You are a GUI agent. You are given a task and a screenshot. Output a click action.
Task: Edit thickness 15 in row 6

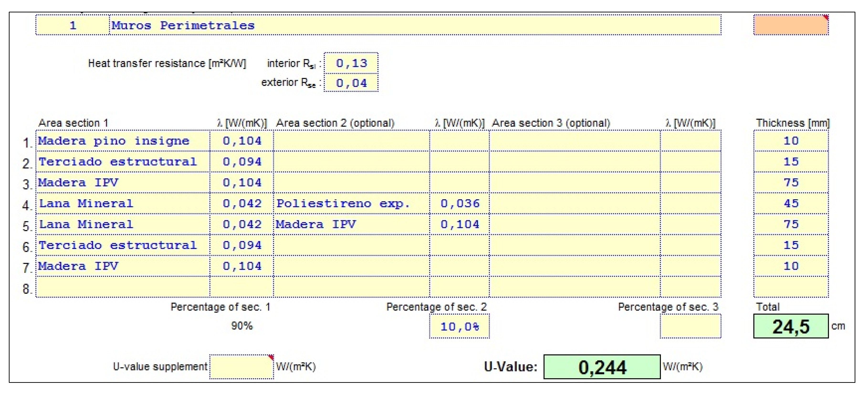click(x=791, y=245)
